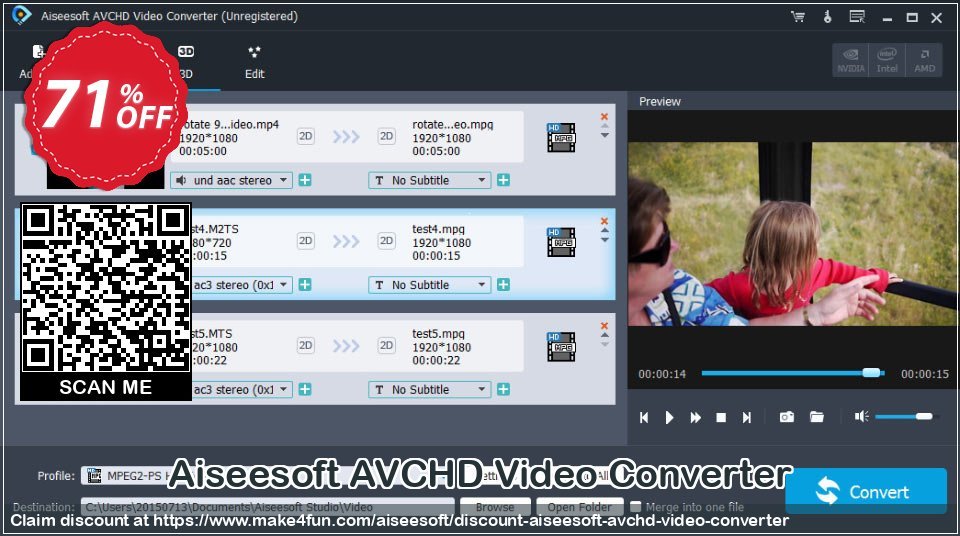960x536 pixels.
Task: Select output name test4.mpg
Action: [438, 229]
